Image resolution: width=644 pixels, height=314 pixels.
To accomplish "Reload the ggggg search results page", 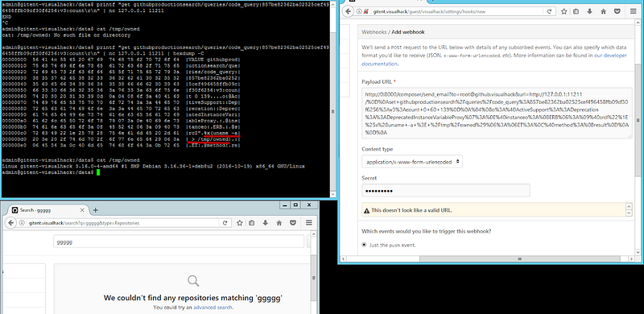I will pyautogui.click(x=225, y=223).
